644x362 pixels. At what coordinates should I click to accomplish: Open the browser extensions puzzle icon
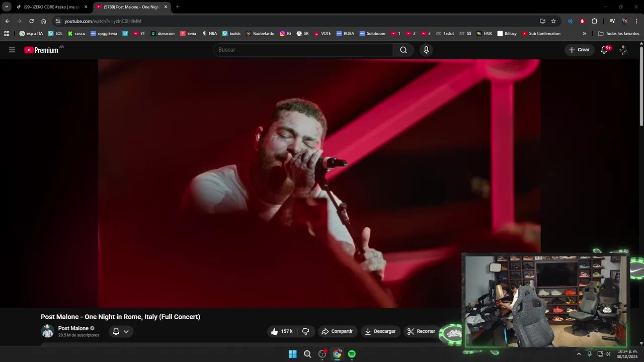(594, 21)
